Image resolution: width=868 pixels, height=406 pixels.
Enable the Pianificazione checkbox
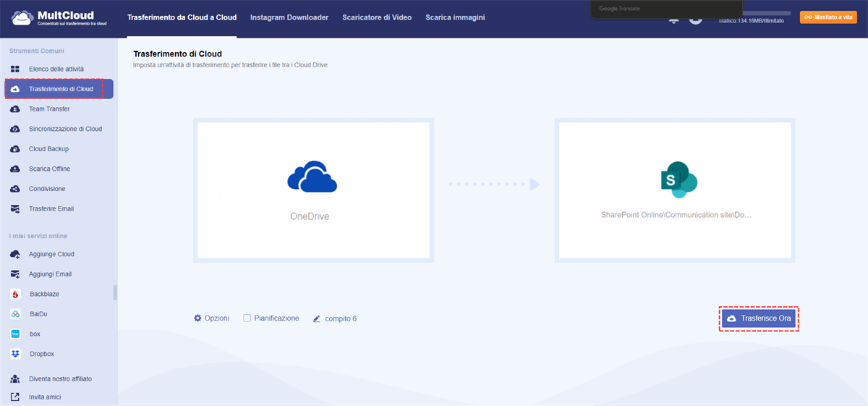tap(247, 318)
